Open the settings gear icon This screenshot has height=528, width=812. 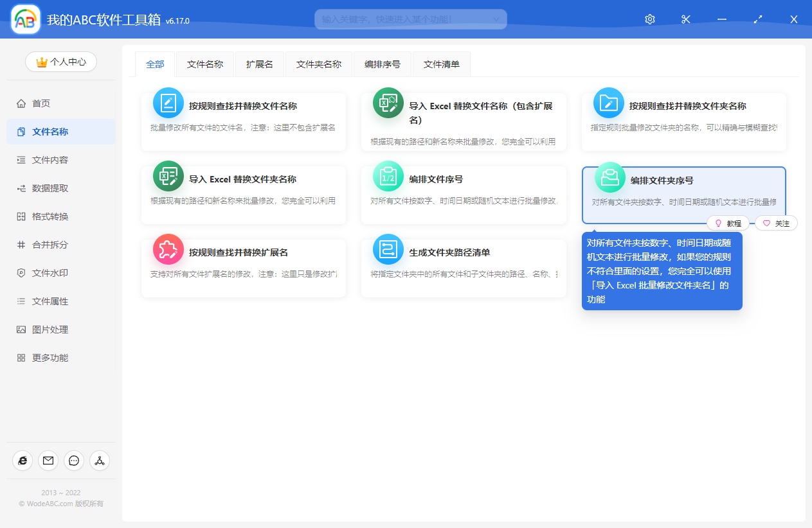pyautogui.click(x=649, y=19)
